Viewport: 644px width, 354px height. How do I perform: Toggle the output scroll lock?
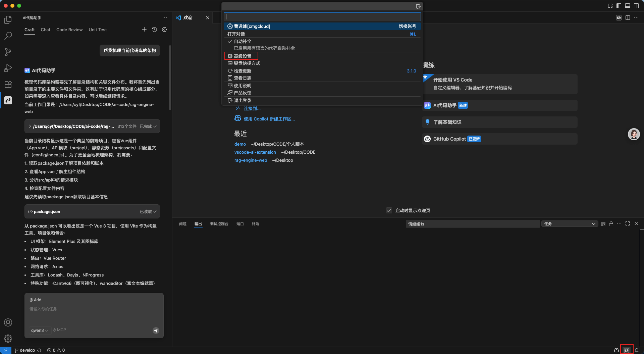[611, 224]
